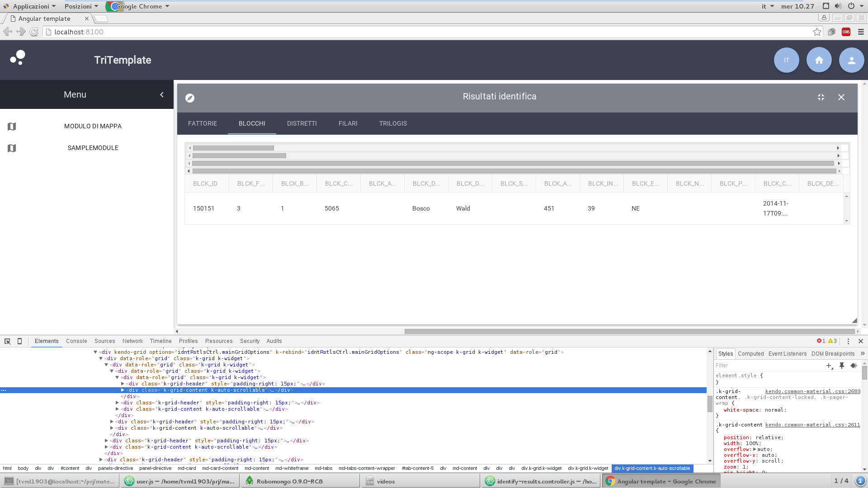868x488 pixels.
Task: Click the IT language round button
Action: (x=786, y=60)
